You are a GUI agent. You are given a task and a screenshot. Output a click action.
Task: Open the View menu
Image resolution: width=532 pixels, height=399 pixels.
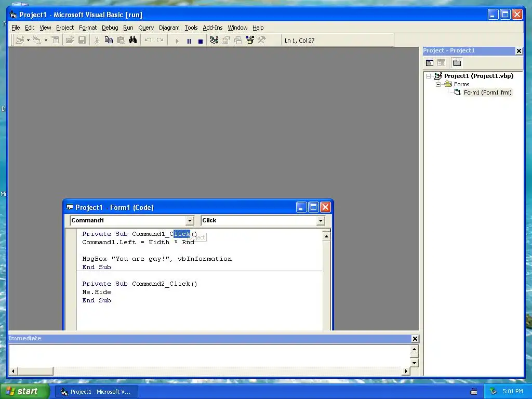45,28
